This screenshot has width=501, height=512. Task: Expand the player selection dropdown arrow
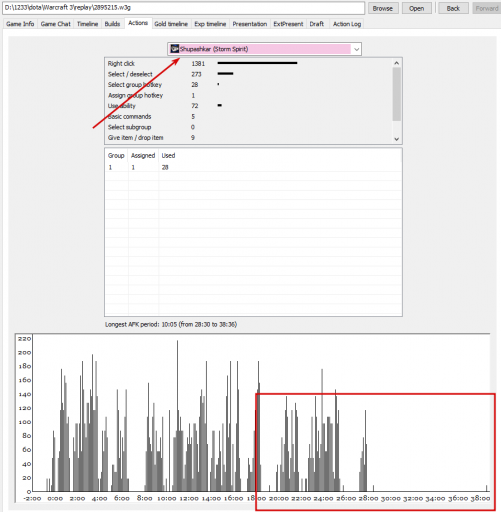point(356,49)
